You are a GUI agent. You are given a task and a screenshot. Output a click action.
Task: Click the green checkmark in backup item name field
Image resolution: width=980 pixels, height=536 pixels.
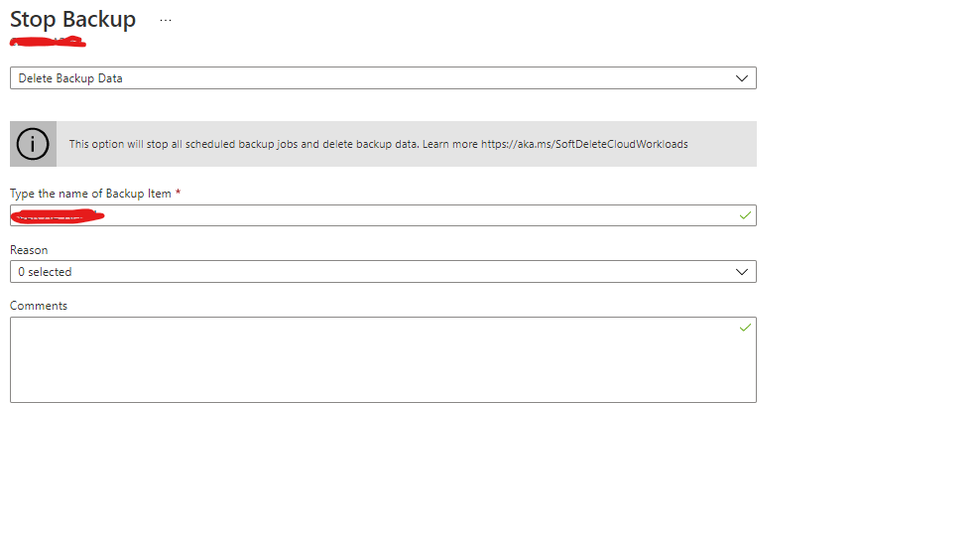point(745,214)
